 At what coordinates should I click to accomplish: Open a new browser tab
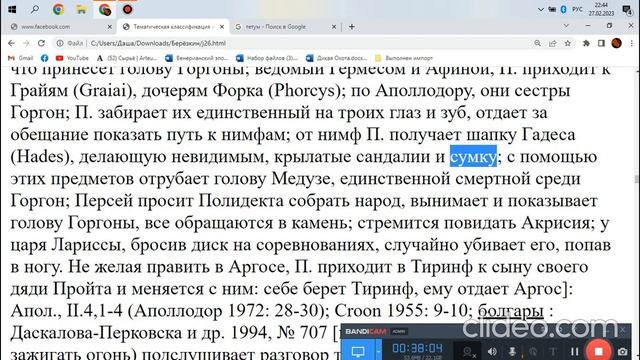[351, 27]
